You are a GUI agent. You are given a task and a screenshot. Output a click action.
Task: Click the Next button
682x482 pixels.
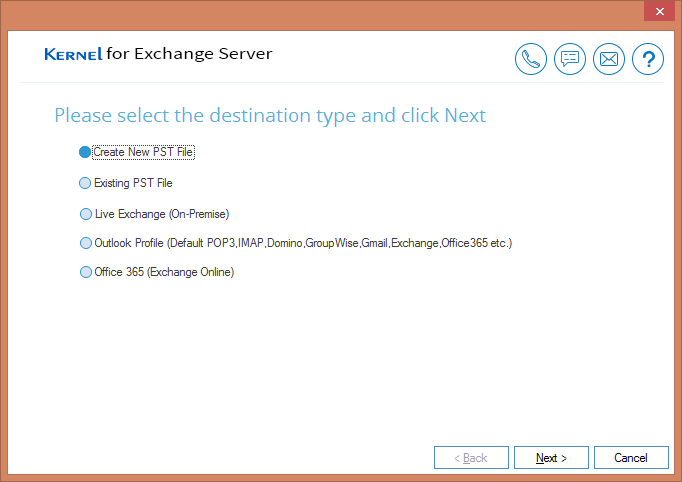(551, 458)
